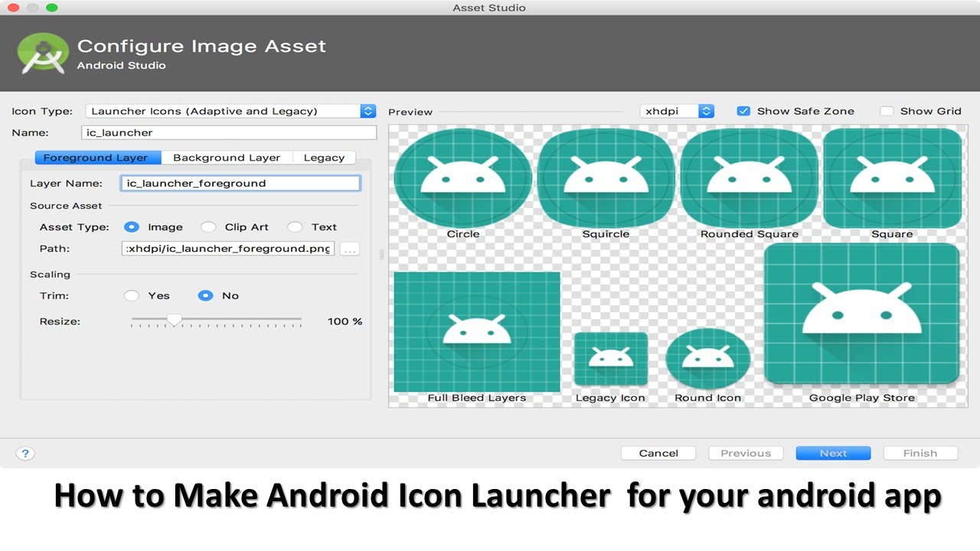
Task: Click the Cancel button
Action: pos(658,453)
